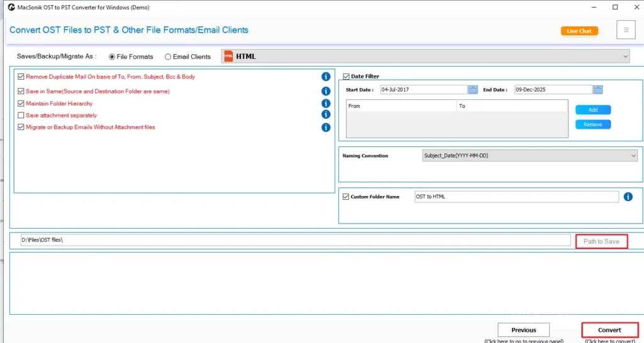Click info icon beside Save attachment separately
644x343 pixels.
326,114
